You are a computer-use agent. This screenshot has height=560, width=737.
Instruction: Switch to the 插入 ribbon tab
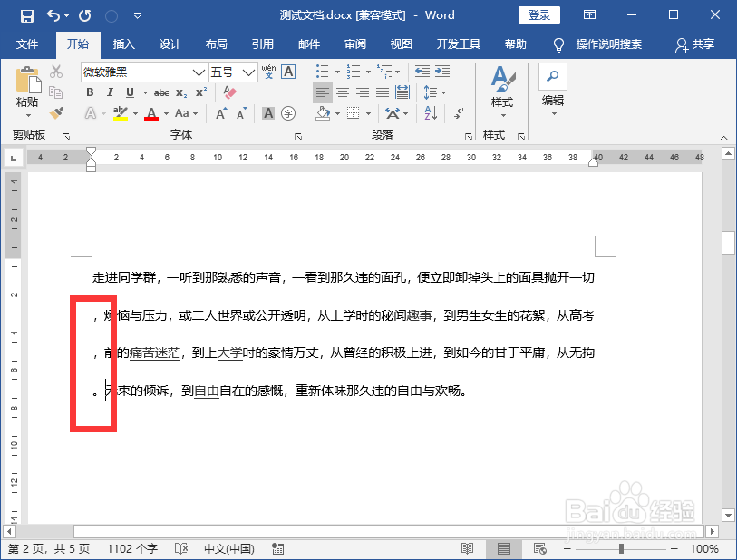pos(123,43)
